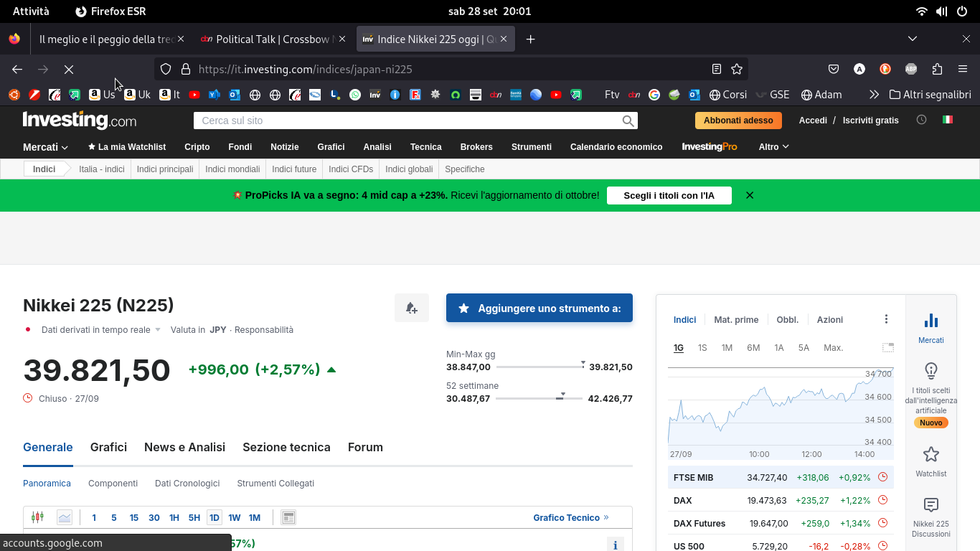Expand the Altro dropdown menu

point(773,146)
